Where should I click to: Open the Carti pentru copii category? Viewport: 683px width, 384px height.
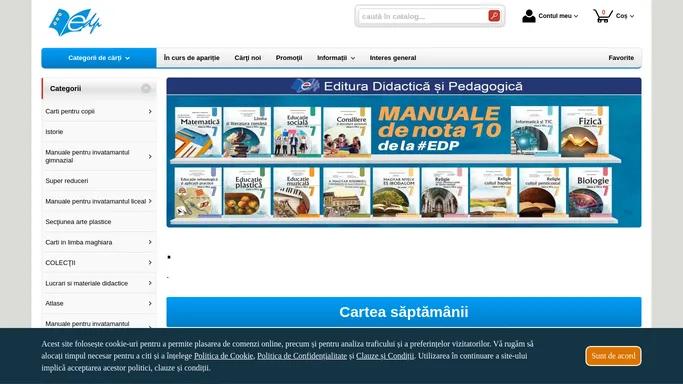[x=70, y=111]
